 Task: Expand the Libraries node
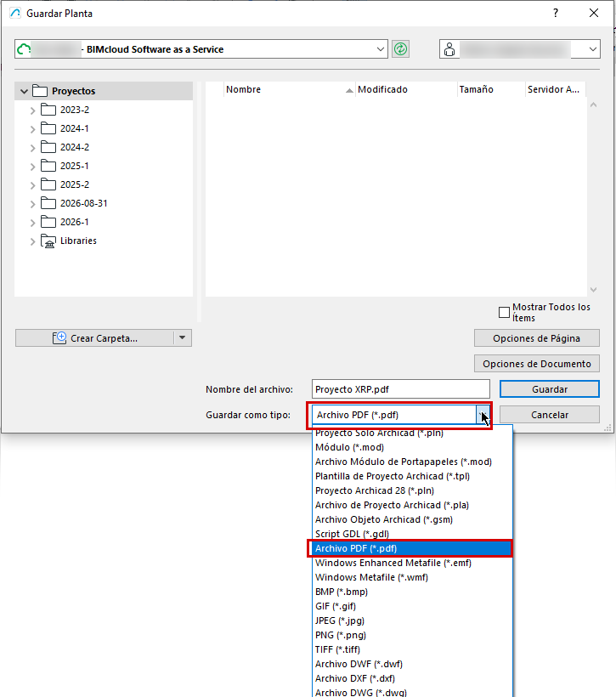pyautogui.click(x=32, y=241)
